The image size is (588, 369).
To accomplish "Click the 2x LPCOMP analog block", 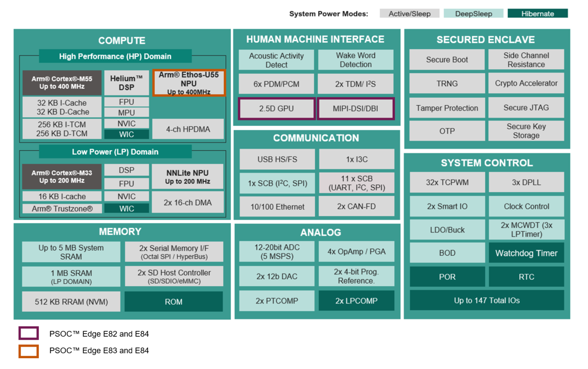I will (356, 301).
